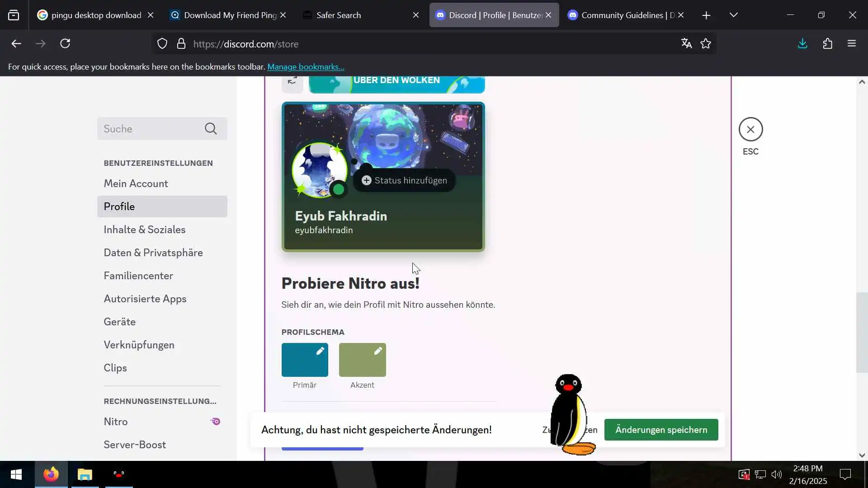Expand the list all tabs dropdown arrow

click(x=734, y=15)
